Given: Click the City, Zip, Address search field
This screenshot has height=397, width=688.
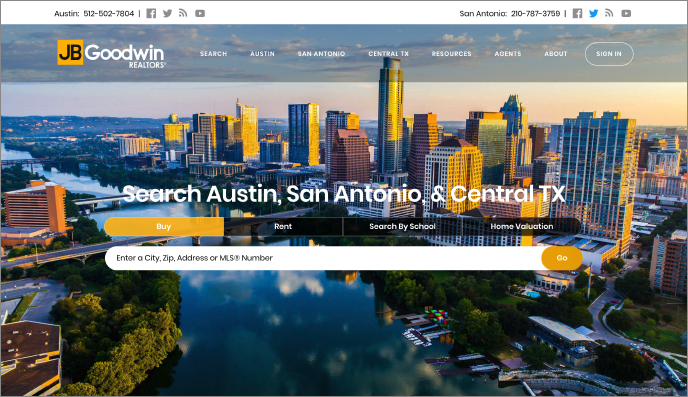Looking at the screenshot, I should click(323, 258).
